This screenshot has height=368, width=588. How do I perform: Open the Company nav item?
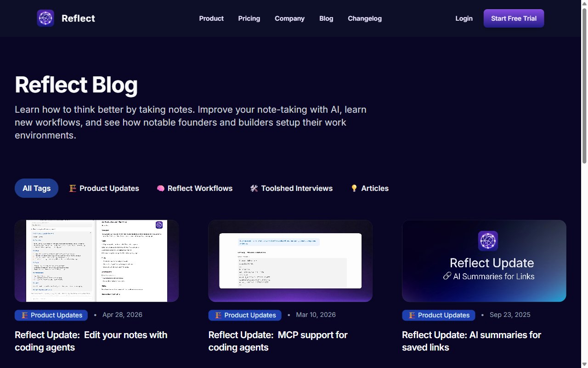click(289, 18)
